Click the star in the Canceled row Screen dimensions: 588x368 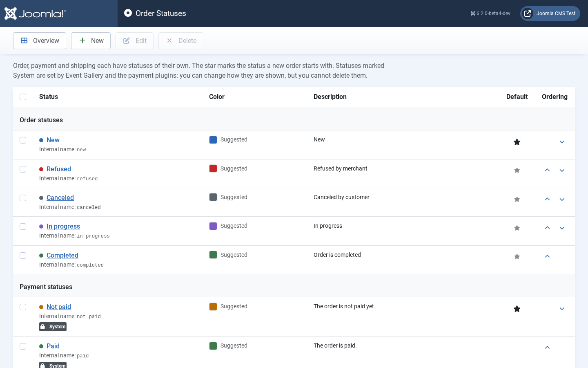click(517, 200)
